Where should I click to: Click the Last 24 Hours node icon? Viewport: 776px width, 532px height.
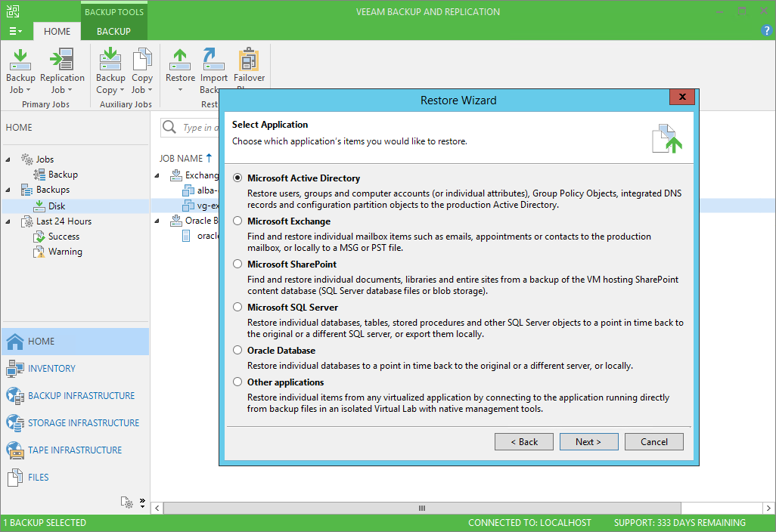click(x=26, y=221)
